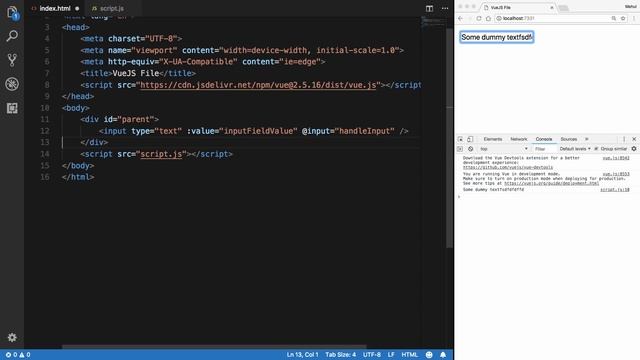Click line number 12 in the gutter

coord(45,131)
